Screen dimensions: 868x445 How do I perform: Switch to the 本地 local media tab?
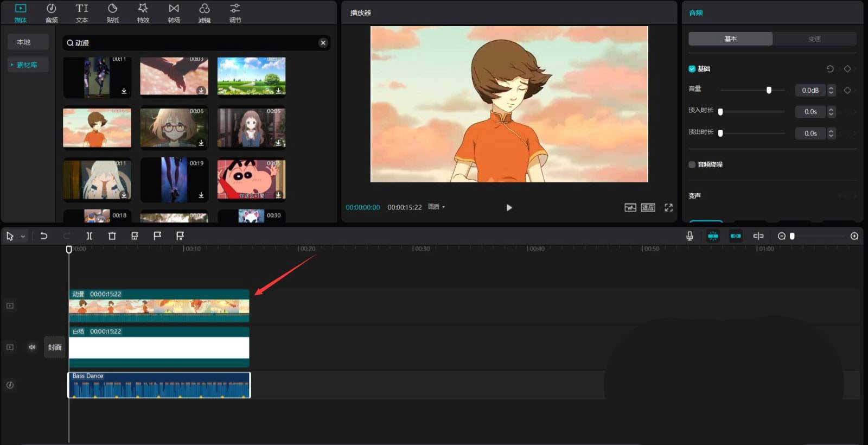point(24,42)
